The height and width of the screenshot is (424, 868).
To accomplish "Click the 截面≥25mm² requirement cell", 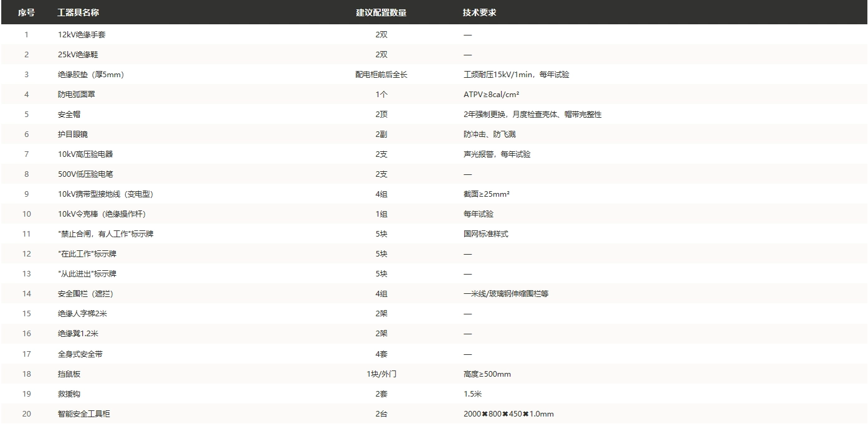I will 487,194.
